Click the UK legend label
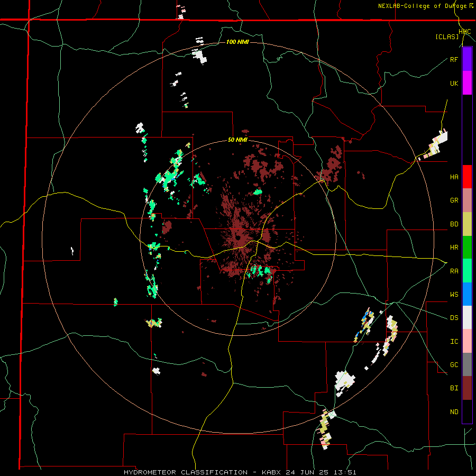This screenshot has height=476, width=476. (454, 83)
